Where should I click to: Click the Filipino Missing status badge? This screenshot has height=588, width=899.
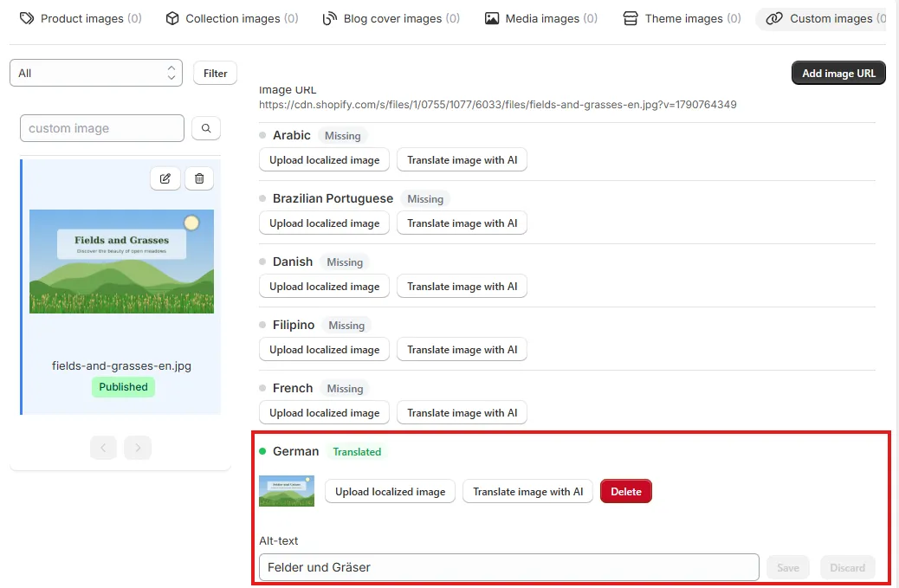click(346, 325)
